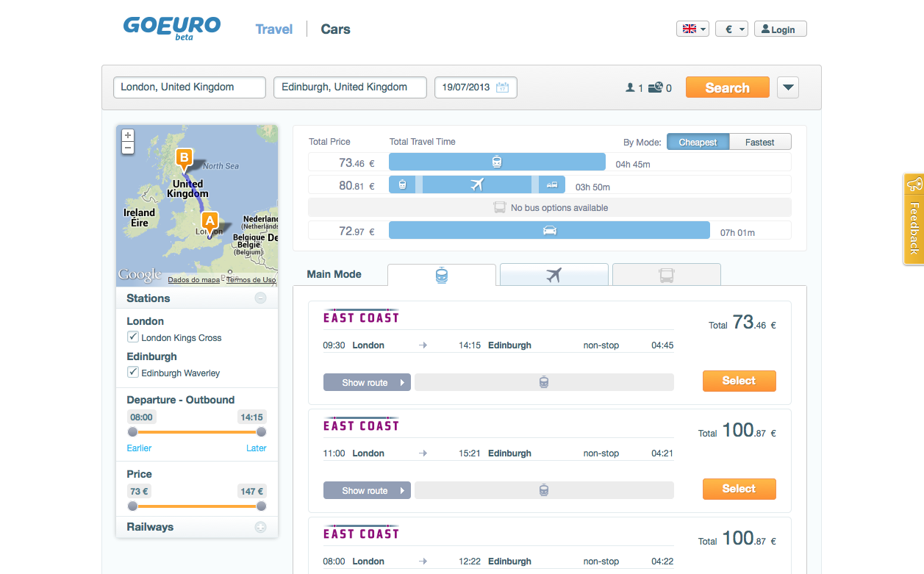
Task: Click the GoEuro beta logo
Action: [172, 29]
